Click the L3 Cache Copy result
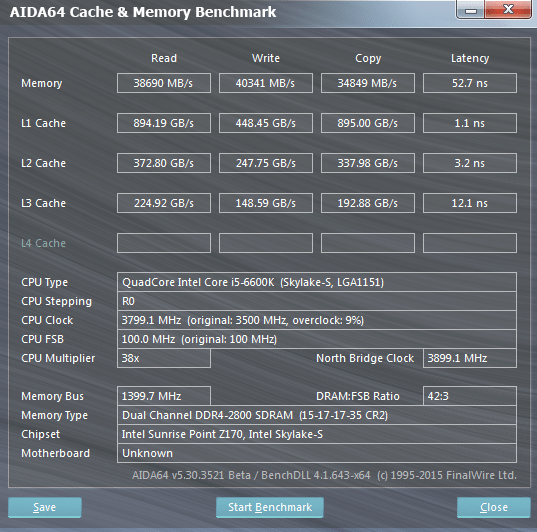This screenshot has width=537, height=532. tap(368, 203)
